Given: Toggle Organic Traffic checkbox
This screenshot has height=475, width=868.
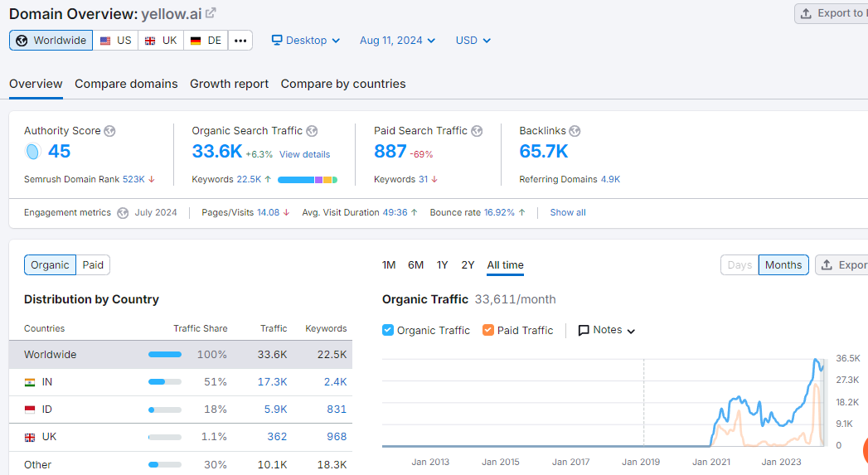Looking at the screenshot, I should [388, 330].
